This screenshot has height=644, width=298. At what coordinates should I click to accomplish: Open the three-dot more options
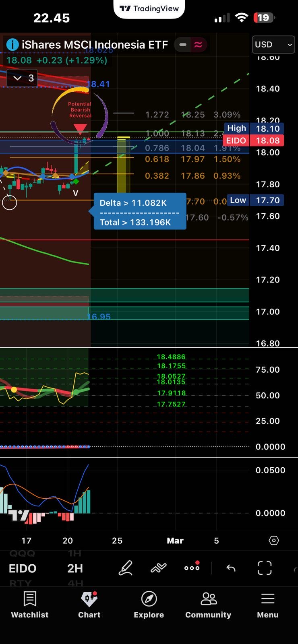click(x=192, y=568)
